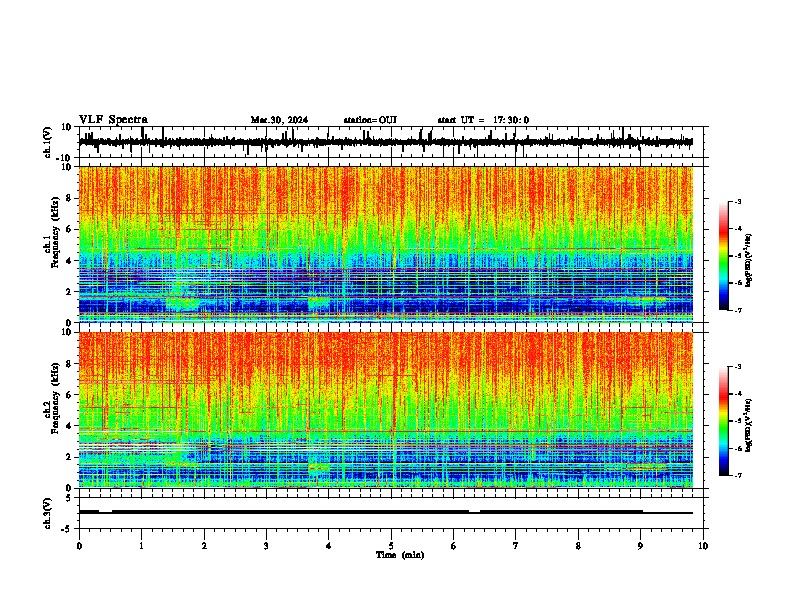Select the "start UT = 17:30: 0" text
792x612 pixels.
(483, 120)
